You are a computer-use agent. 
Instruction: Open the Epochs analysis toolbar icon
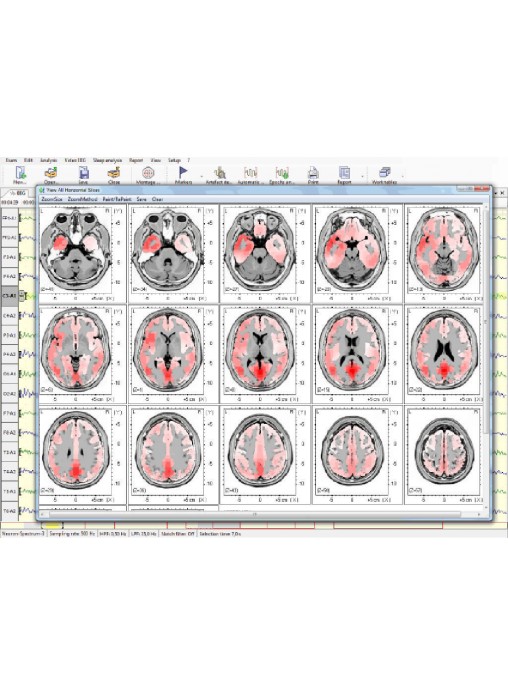282,174
